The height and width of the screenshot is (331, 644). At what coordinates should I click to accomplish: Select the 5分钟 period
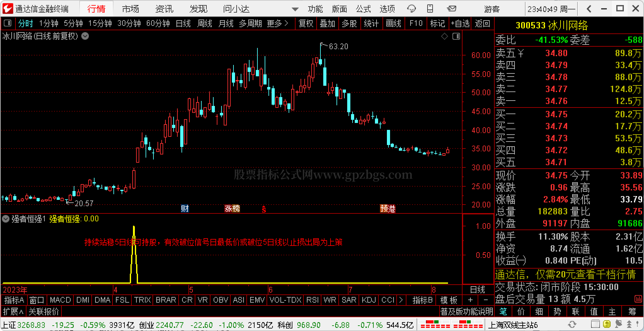click(73, 23)
